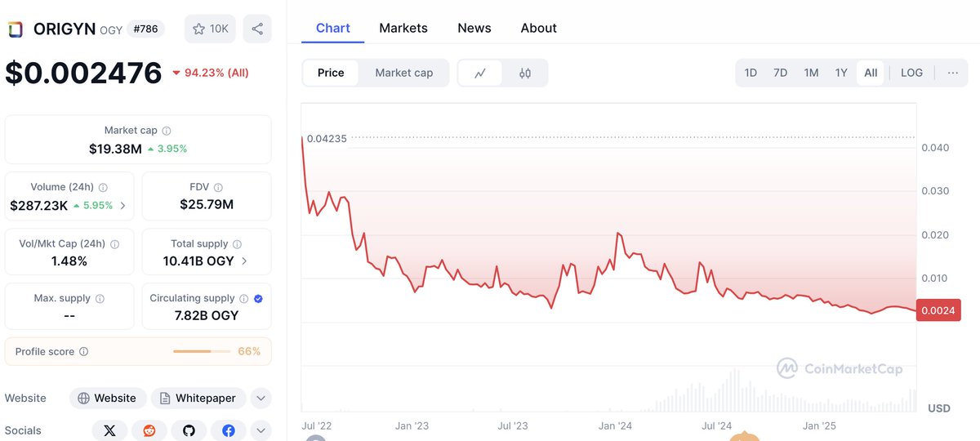
Task: Click the 1.48% Vol/Mkt Cap value
Action: pyautogui.click(x=69, y=261)
